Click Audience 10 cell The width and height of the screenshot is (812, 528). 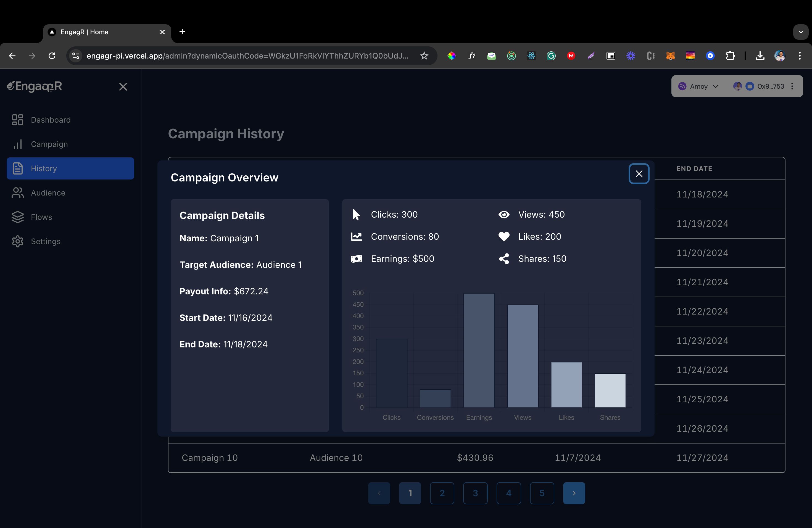pos(336,458)
